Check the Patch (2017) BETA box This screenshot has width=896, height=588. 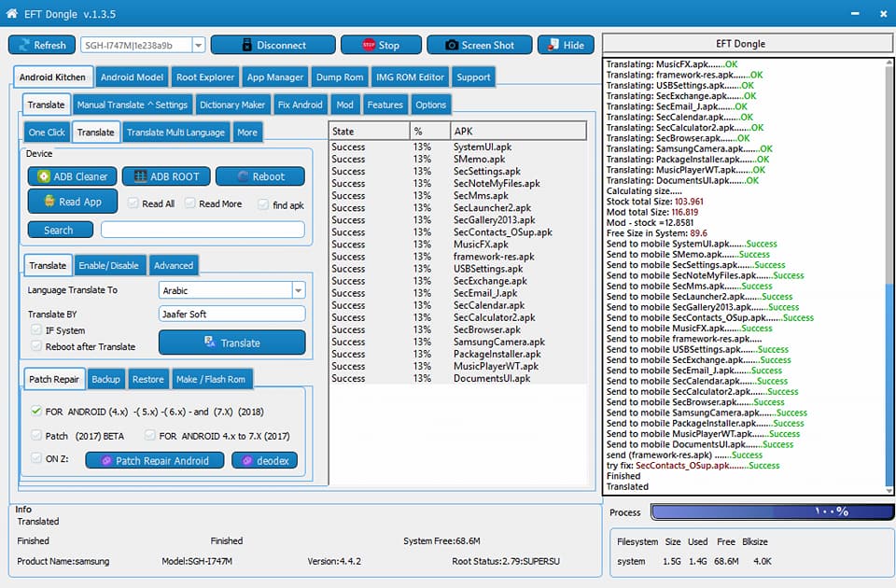click(x=36, y=436)
